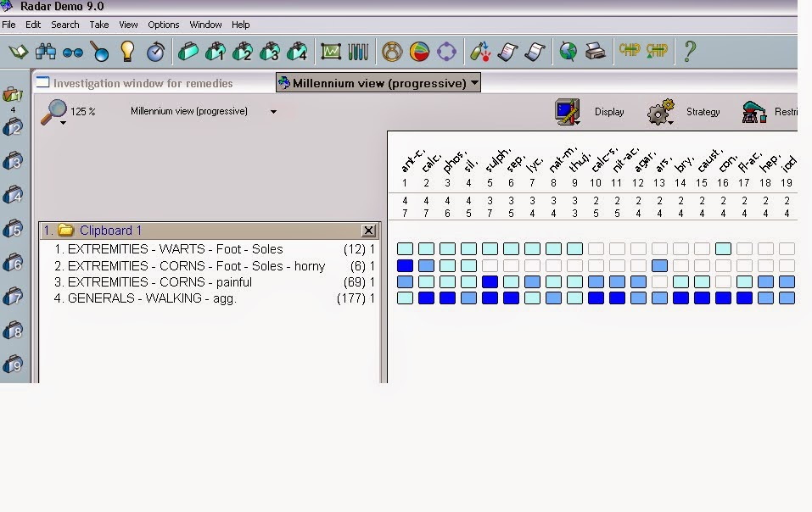This screenshot has height=512, width=812.
Task: Select sidebar clipboard bag number 5
Action: [13, 229]
